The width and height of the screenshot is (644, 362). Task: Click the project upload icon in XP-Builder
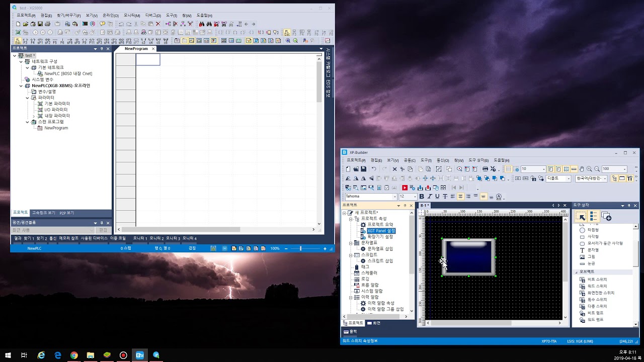click(x=428, y=187)
